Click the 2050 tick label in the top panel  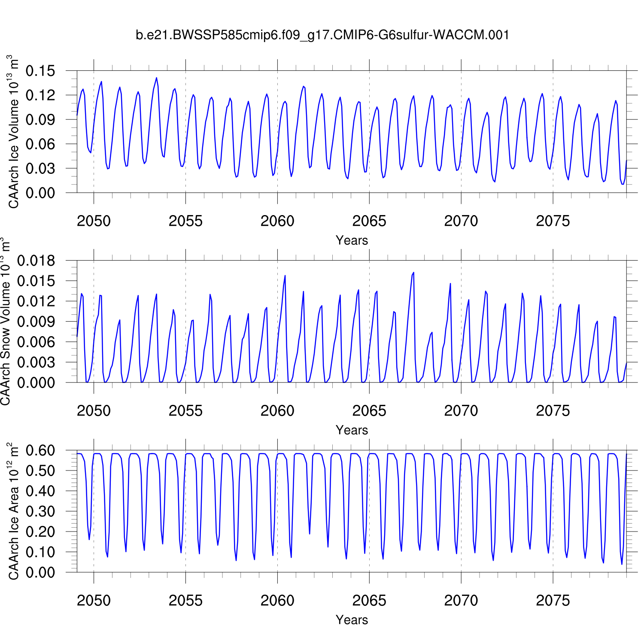point(94,221)
